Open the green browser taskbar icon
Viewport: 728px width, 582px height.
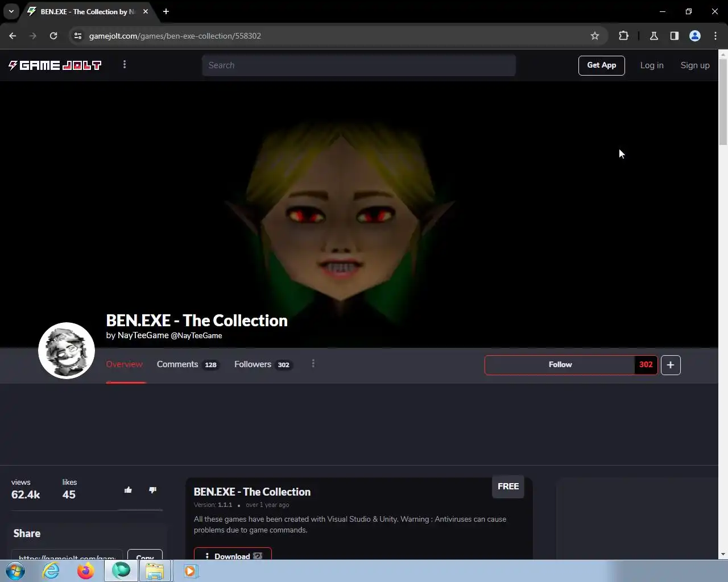(x=121, y=571)
